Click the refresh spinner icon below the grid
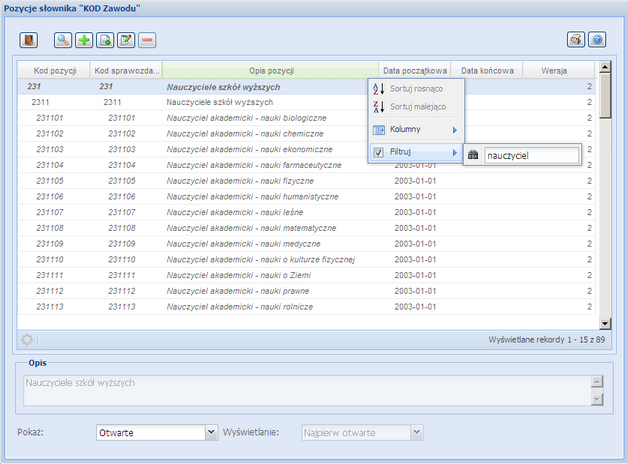The image size is (628, 464). [28, 339]
